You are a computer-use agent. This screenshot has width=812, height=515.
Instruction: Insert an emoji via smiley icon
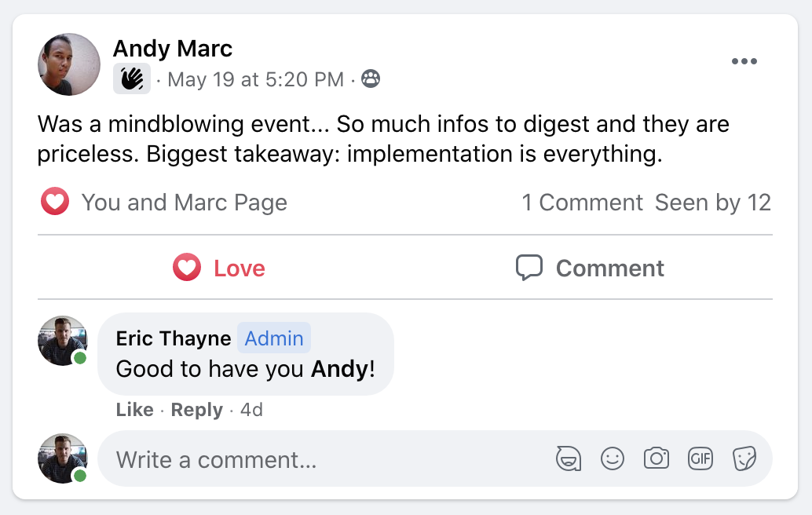[612, 458]
